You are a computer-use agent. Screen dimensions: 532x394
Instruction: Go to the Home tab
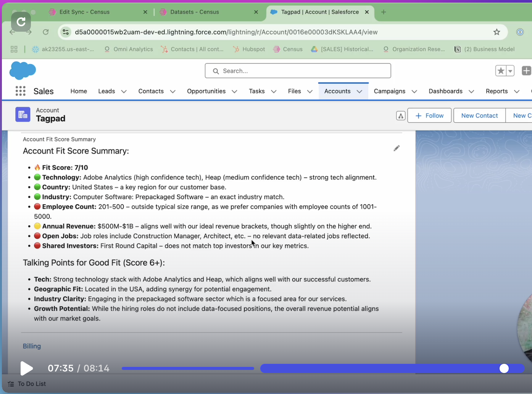79,91
